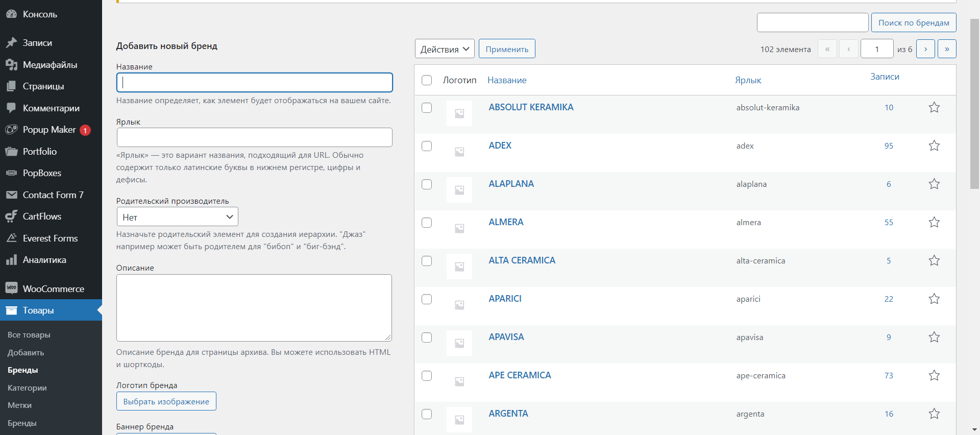Viewport: 980px width, 435px height.
Task: Expand the Родительский производитель dropdown
Action: coord(178,217)
